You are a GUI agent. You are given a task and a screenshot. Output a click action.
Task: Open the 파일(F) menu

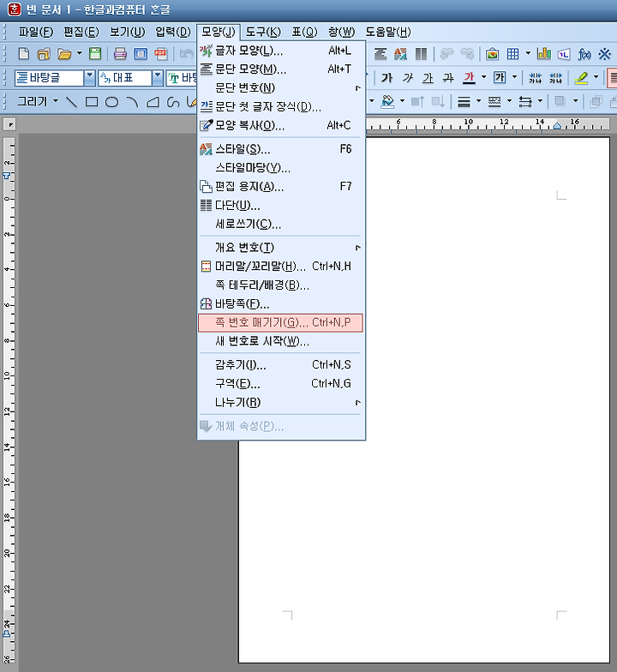(36, 33)
